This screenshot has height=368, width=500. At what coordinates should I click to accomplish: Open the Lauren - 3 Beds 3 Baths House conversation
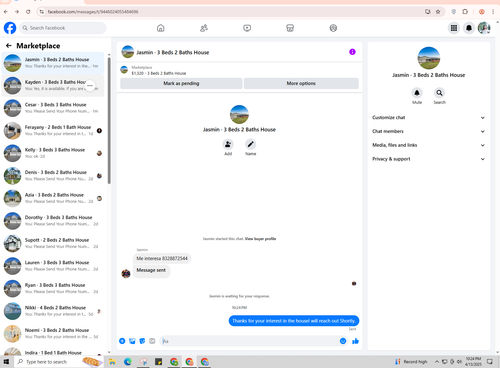tap(53, 266)
